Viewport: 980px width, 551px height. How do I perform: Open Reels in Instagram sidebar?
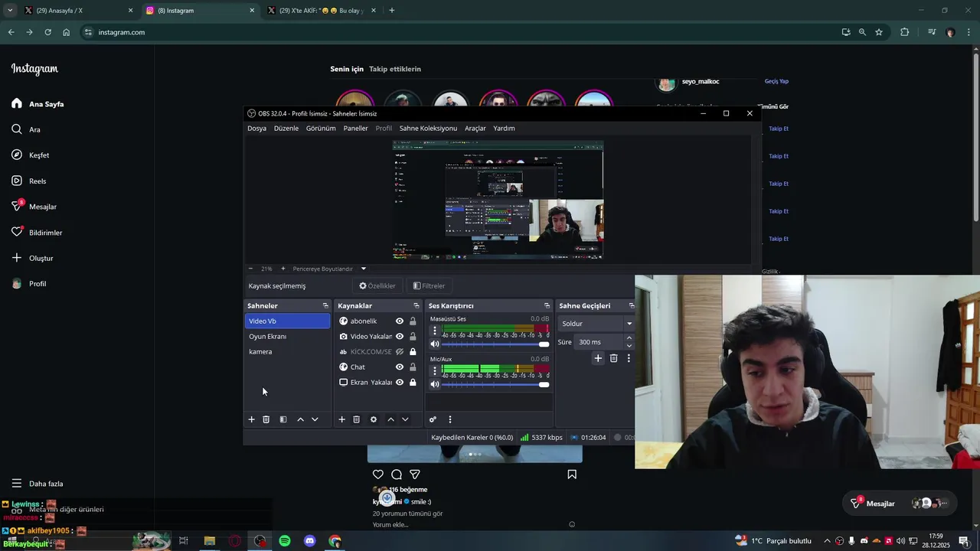point(29,181)
